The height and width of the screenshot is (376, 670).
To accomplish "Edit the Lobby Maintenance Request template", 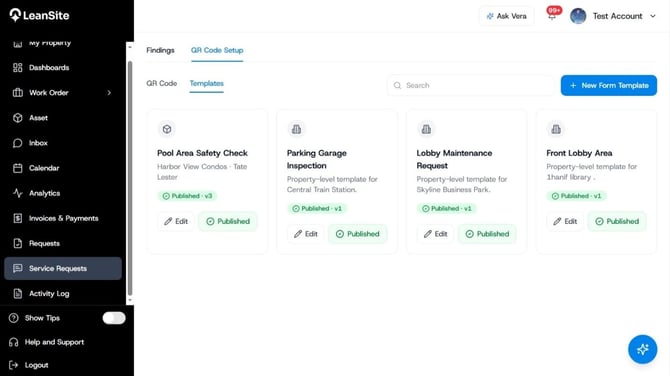I will point(435,234).
